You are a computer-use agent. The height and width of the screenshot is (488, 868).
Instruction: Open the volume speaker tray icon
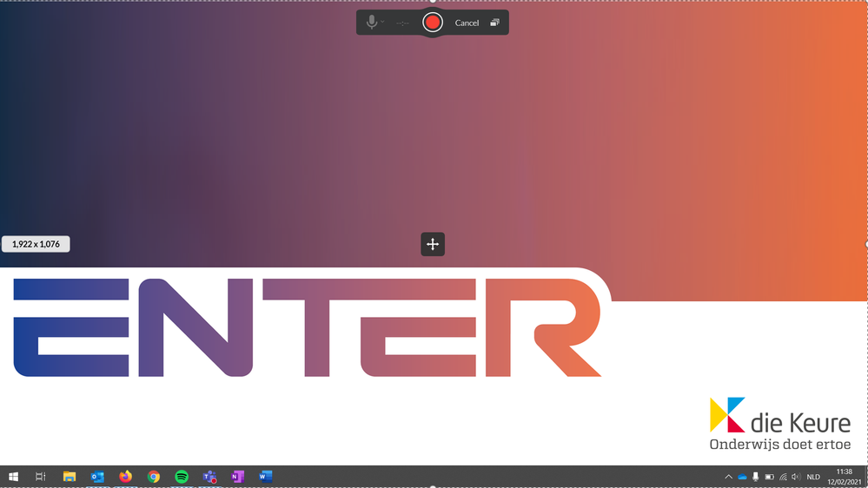[x=796, y=477]
